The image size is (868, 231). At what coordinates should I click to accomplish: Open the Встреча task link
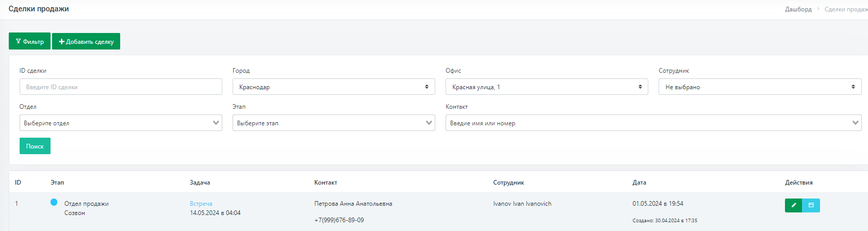coord(201,204)
